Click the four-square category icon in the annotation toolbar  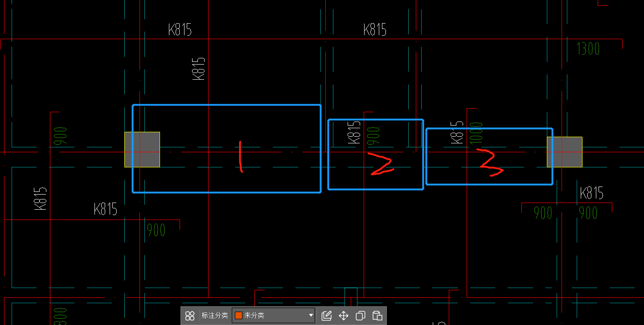(190, 316)
